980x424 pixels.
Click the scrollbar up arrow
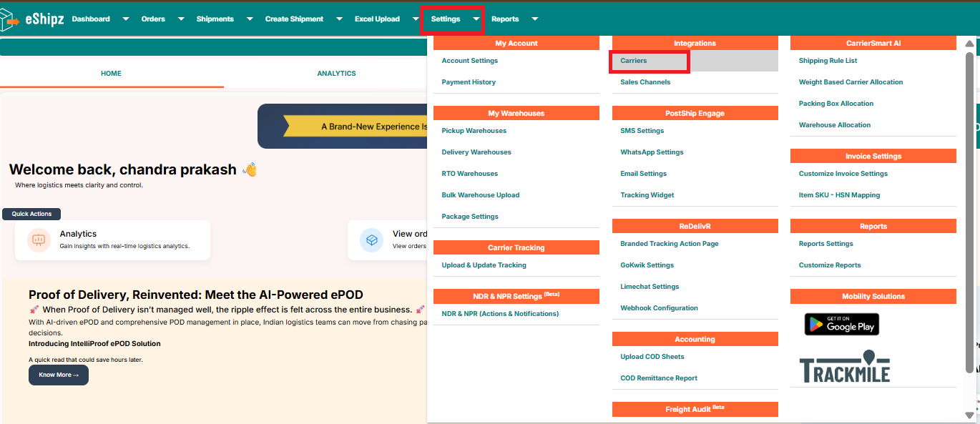point(970,44)
